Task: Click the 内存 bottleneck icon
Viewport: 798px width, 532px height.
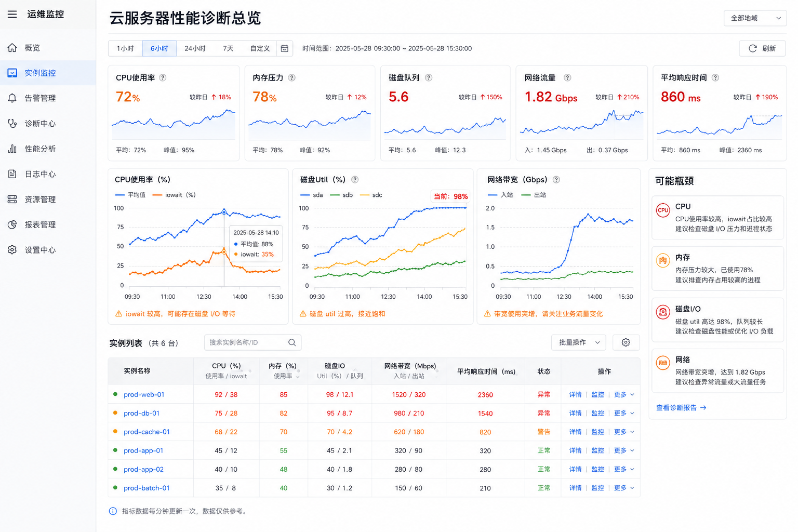Action: pyautogui.click(x=663, y=261)
